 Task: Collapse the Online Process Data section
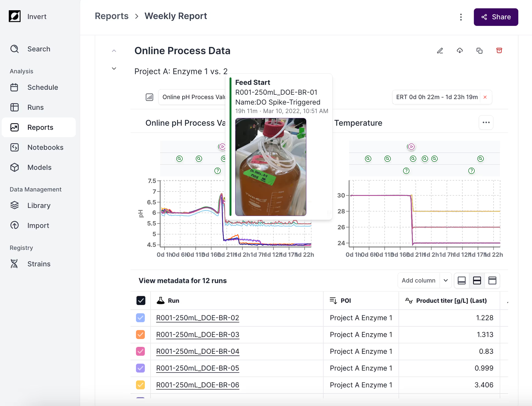(x=114, y=51)
